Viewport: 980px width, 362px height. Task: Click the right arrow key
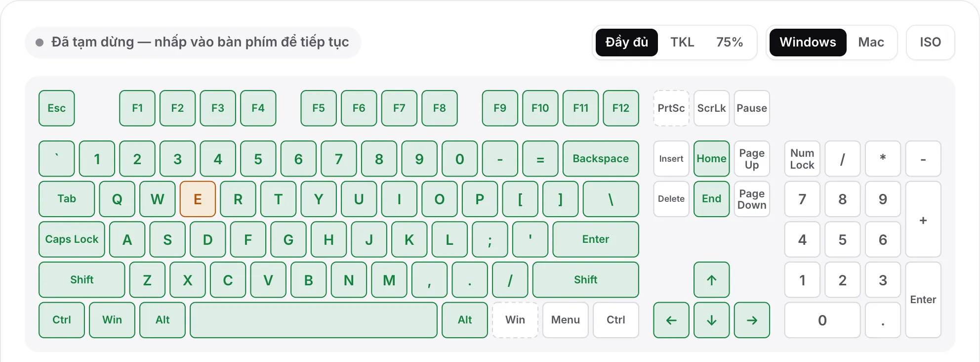[x=752, y=320]
